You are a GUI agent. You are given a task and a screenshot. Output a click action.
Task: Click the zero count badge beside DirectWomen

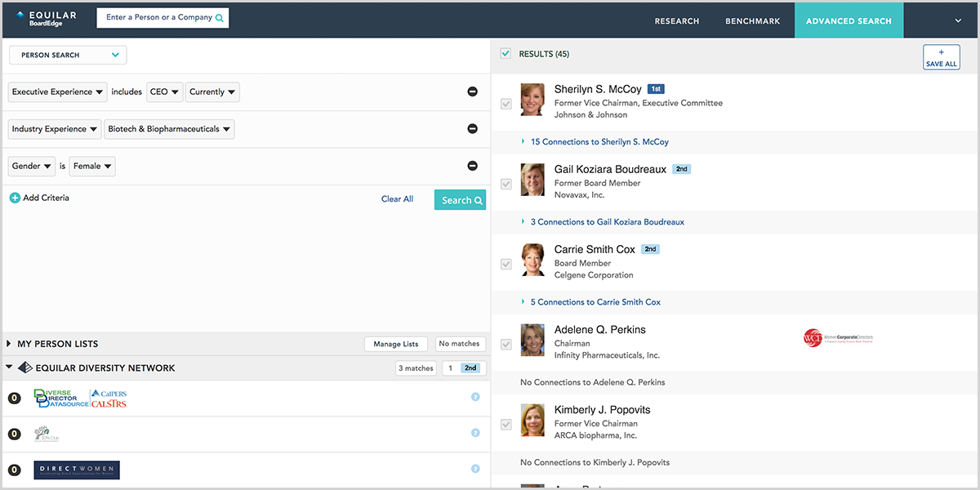pyautogui.click(x=14, y=470)
